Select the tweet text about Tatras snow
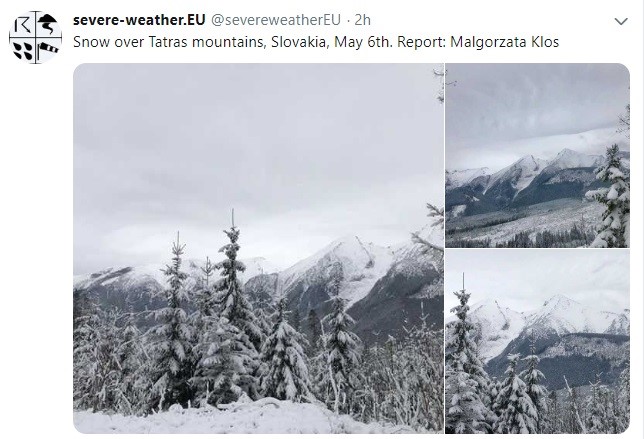The height and width of the screenshot is (439, 644). 316,42
